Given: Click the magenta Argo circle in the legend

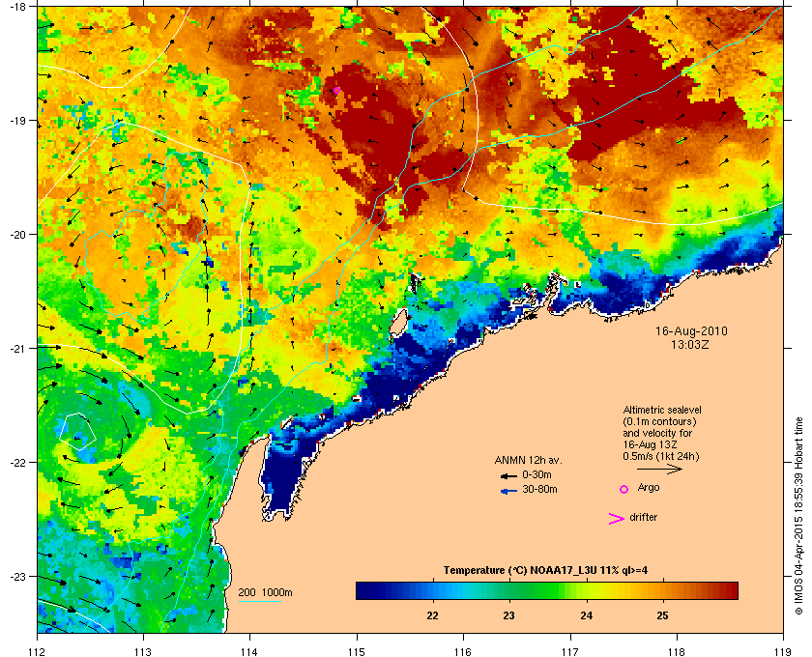Looking at the screenshot, I should coord(624,489).
